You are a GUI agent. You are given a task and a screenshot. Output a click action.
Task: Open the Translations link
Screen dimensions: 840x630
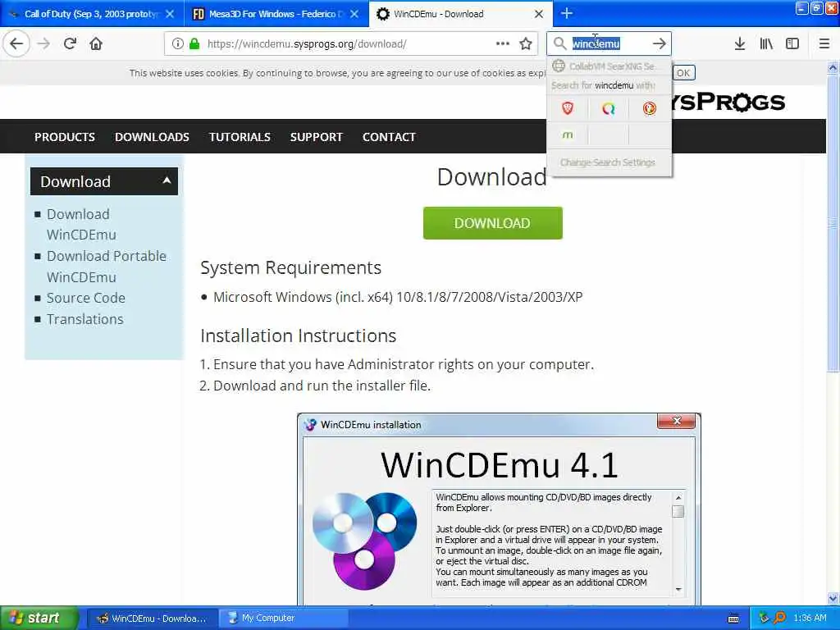coord(85,319)
